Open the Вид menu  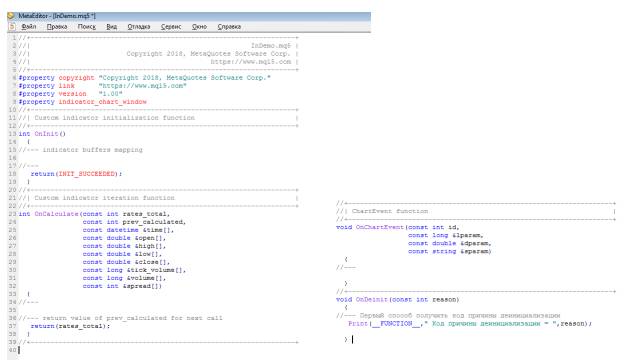[x=111, y=27]
